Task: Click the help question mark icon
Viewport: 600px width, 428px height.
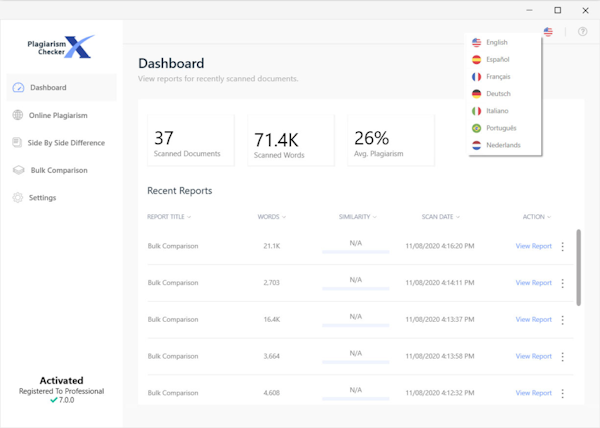Action: [x=583, y=32]
